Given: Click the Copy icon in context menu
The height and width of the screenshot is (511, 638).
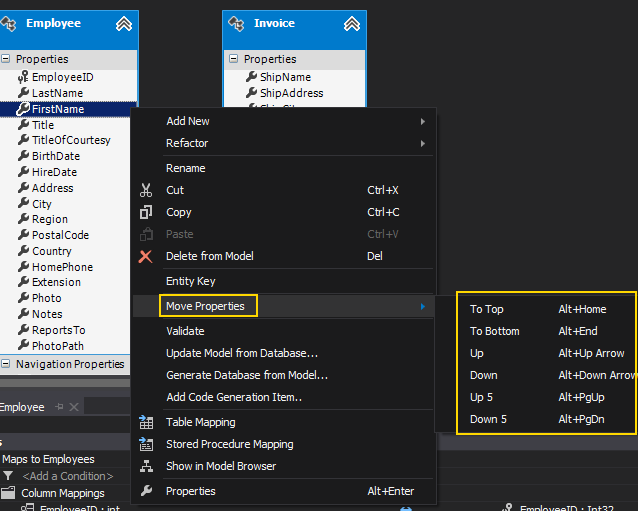Looking at the screenshot, I should coord(146,212).
